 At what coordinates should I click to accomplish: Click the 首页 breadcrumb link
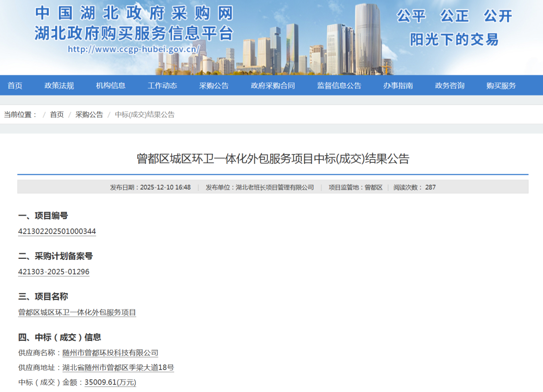(x=57, y=115)
